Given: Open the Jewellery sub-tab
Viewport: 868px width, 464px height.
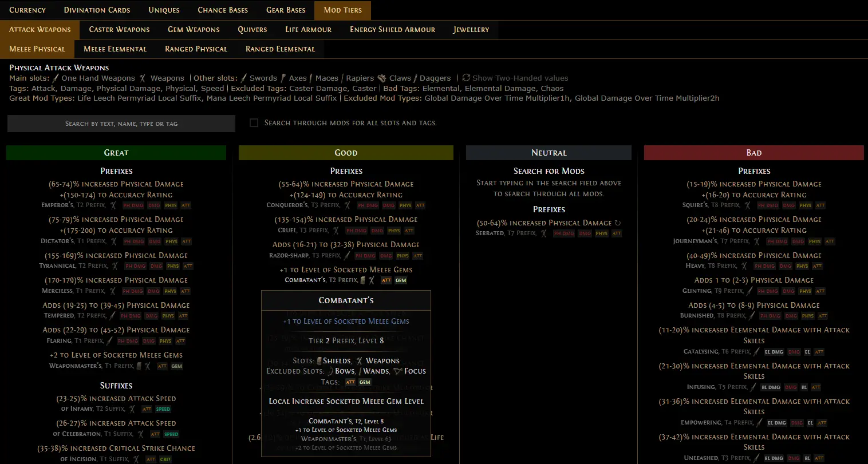Looking at the screenshot, I should [471, 30].
